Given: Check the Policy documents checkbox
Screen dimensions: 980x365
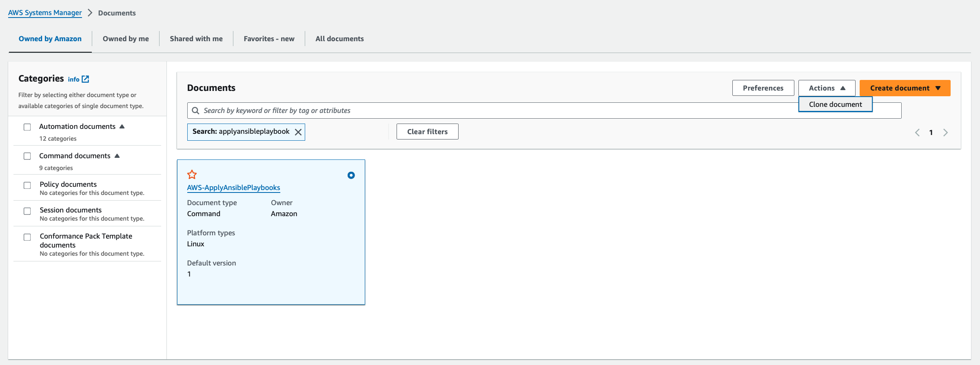Looking at the screenshot, I should pyautogui.click(x=27, y=185).
